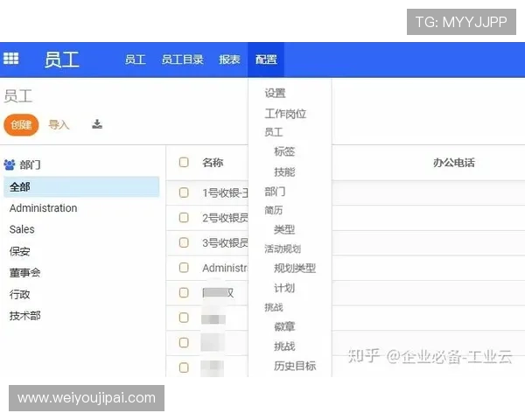
Task: Toggle the select-all checkbox beside 名称
Action: coord(184,162)
